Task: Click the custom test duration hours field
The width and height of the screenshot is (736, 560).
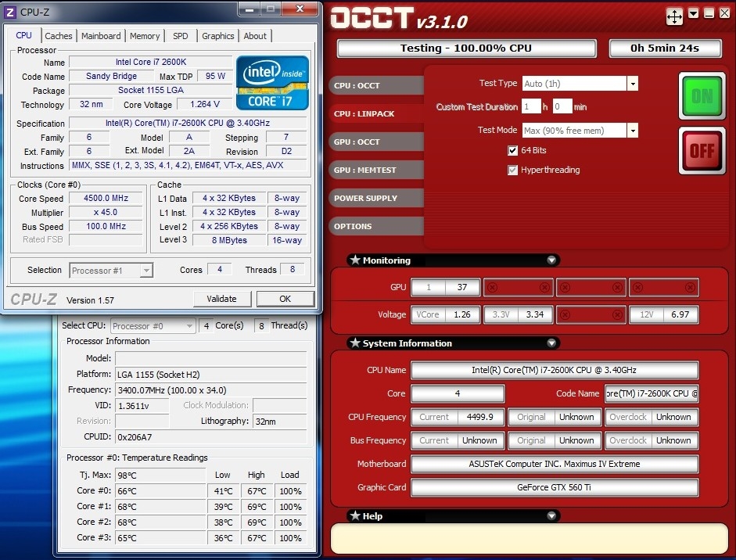Action: (531, 106)
